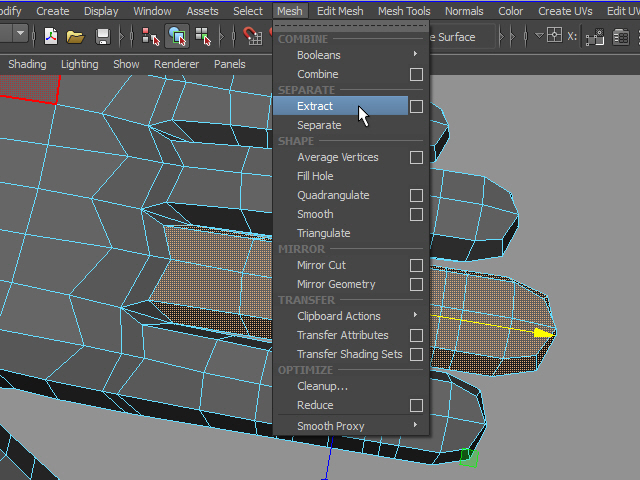The height and width of the screenshot is (480, 640).
Task: Open viewport Show panel menu
Action: pyautogui.click(x=126, y=64)
